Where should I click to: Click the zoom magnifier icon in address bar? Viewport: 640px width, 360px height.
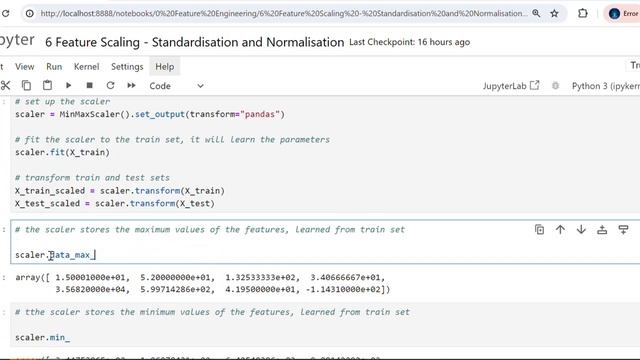[x=536, y=13]
